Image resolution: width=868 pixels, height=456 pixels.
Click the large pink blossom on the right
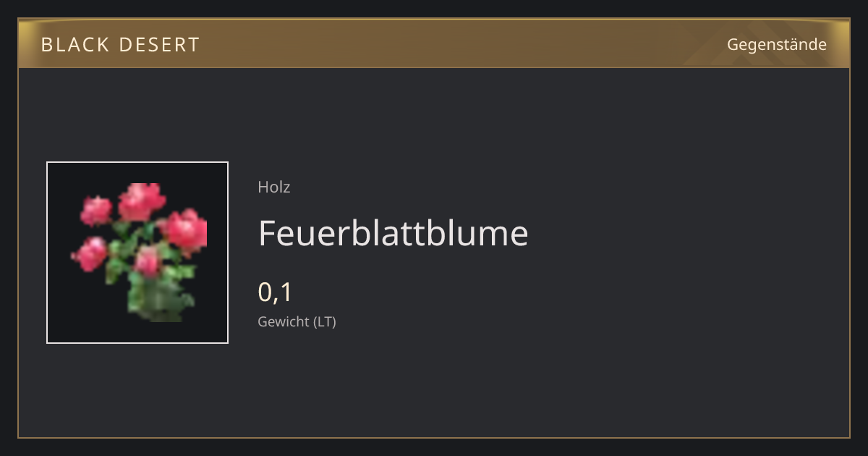pyautogui.click(x=184, y=230)
